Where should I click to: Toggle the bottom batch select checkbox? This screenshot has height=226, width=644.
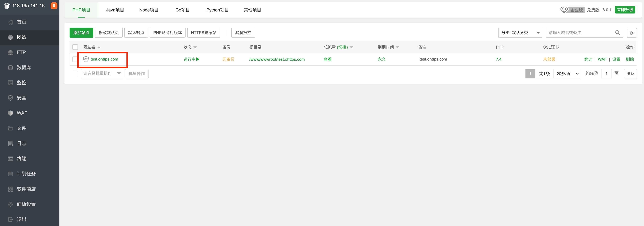coord(75,74)
